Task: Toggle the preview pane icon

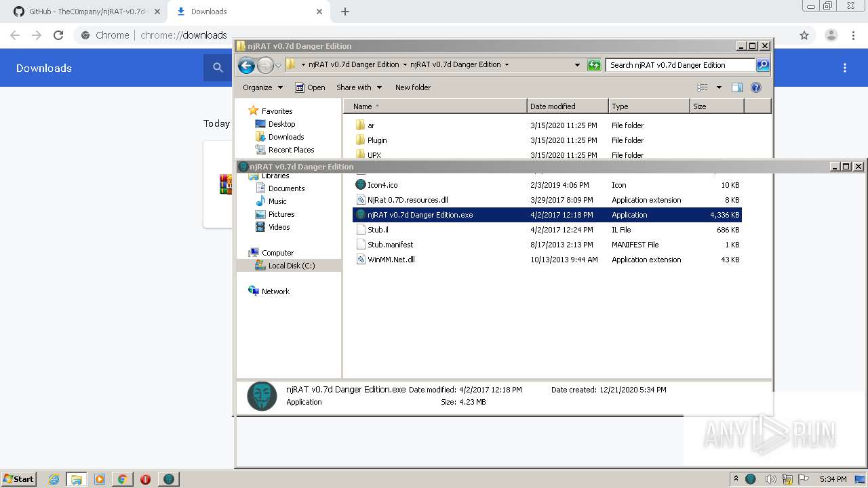Action: pos(737,87)
